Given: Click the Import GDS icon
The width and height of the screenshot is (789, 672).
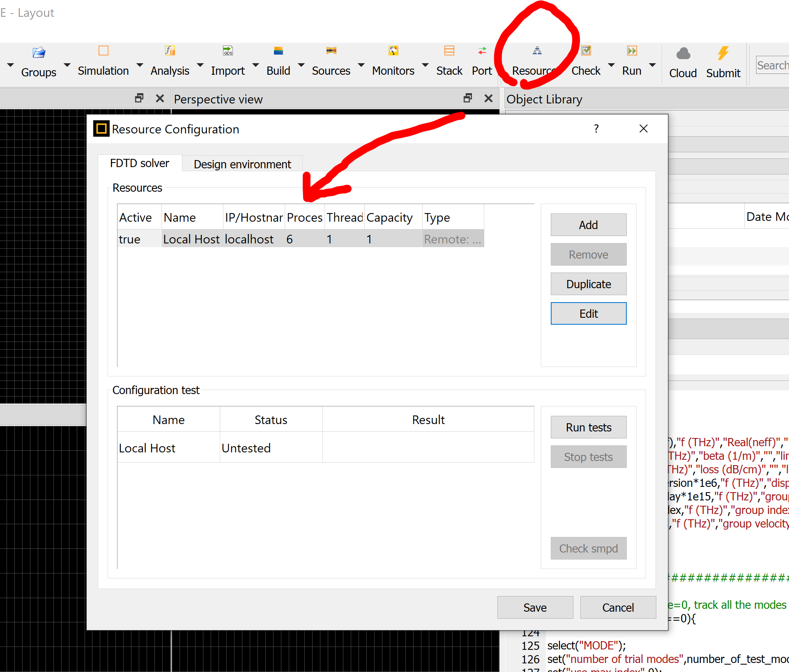Looking at the screenshot, I should (x=228, y=51).
